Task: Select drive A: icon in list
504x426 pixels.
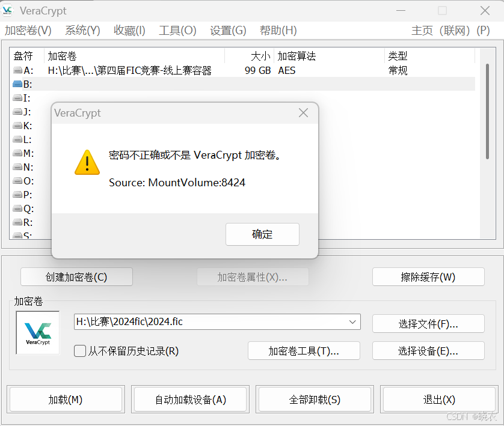Action: pyautogui.click(x=17, y=70)
